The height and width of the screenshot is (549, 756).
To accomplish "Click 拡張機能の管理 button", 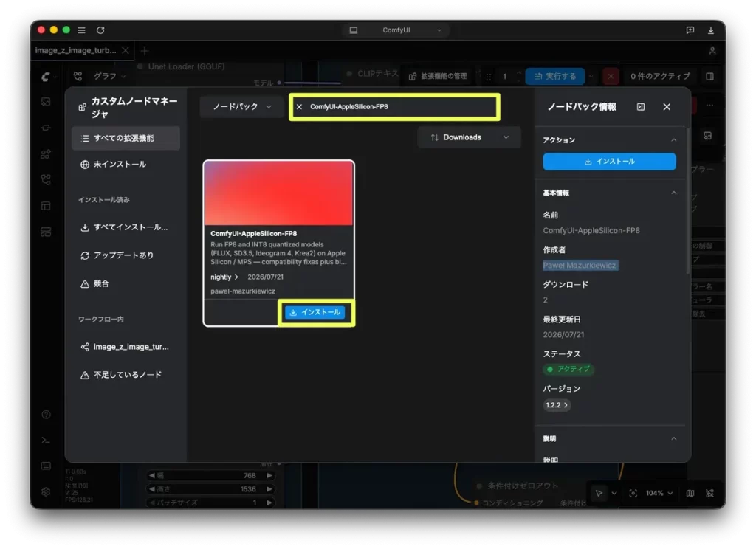I will [438, 76].
